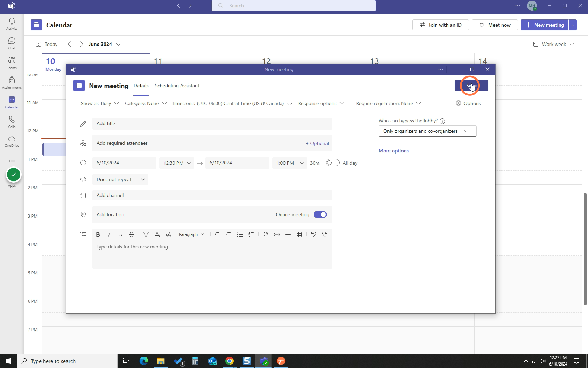588x368 pixels.
Task: Open the Paragraph style dropdown
Action: coord(191,234)
